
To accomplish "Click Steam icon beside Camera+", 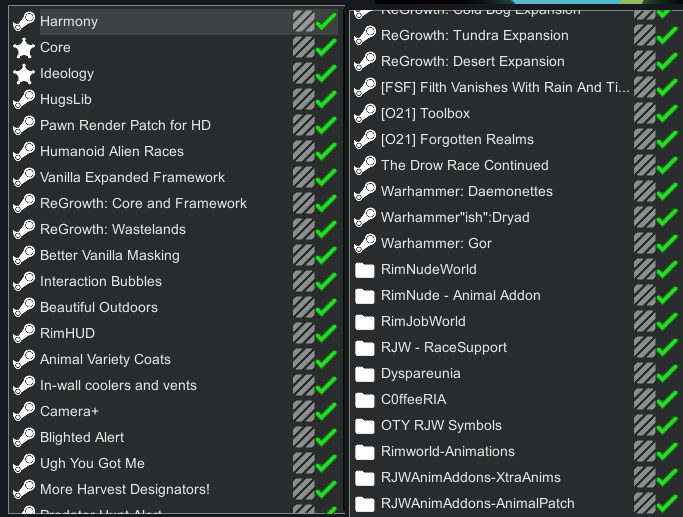I will [x=24, y=411].
